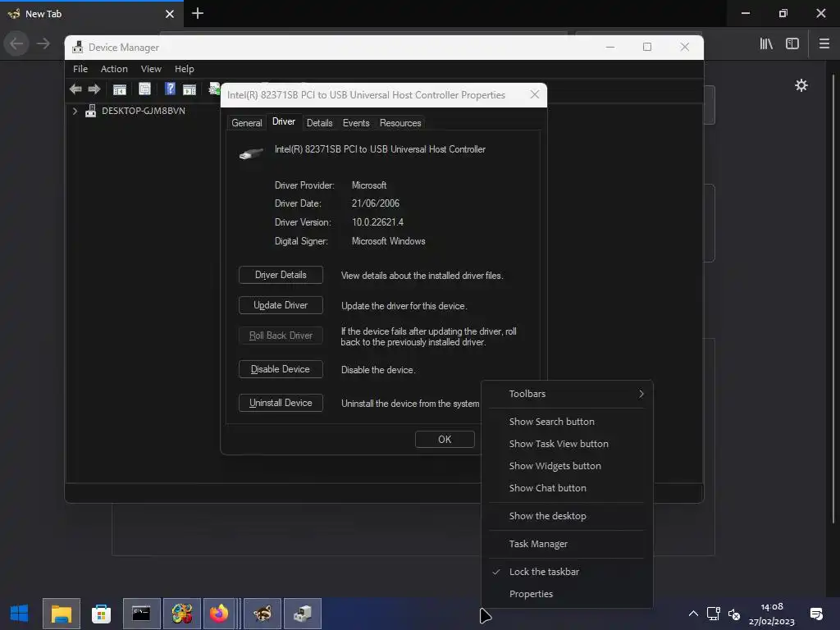Click the show/hide console tree toolbar icon
Image resolution: width=840 pixels, height=630 pixels.
[x=120, y=89]
